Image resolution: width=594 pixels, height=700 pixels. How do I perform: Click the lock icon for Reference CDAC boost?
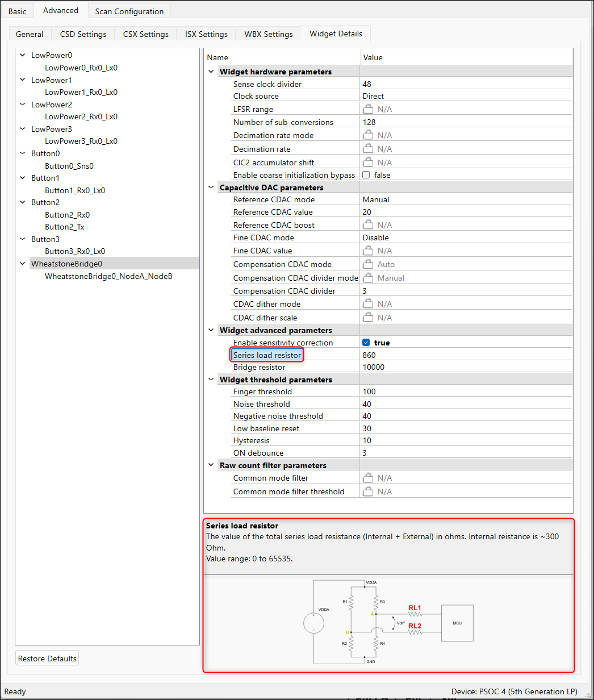pos(368,225)
